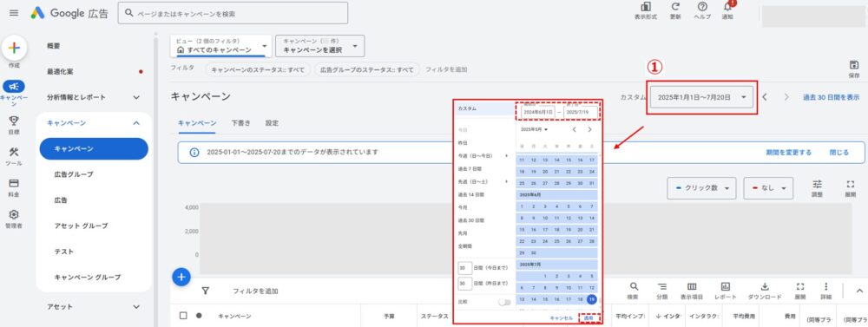Open the キャンペーンを選択 dropdown

tap(320, 46)
